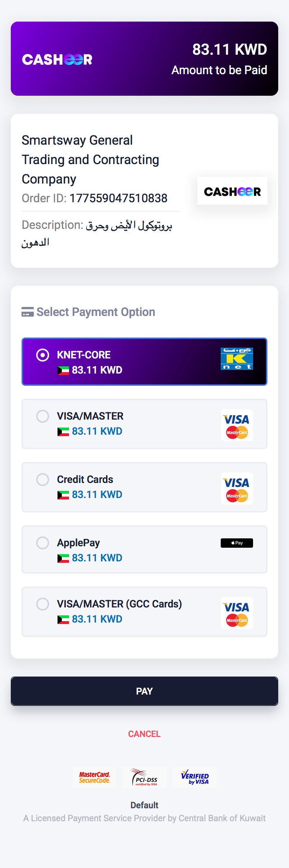Select the VISA/MASTER radio button
The width and height of the screenshot is (289, 868).
(x=43, y=416)
